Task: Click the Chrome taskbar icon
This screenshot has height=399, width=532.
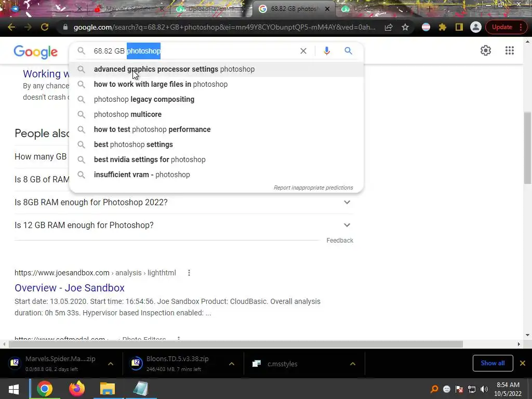Action: coord(45,389)
